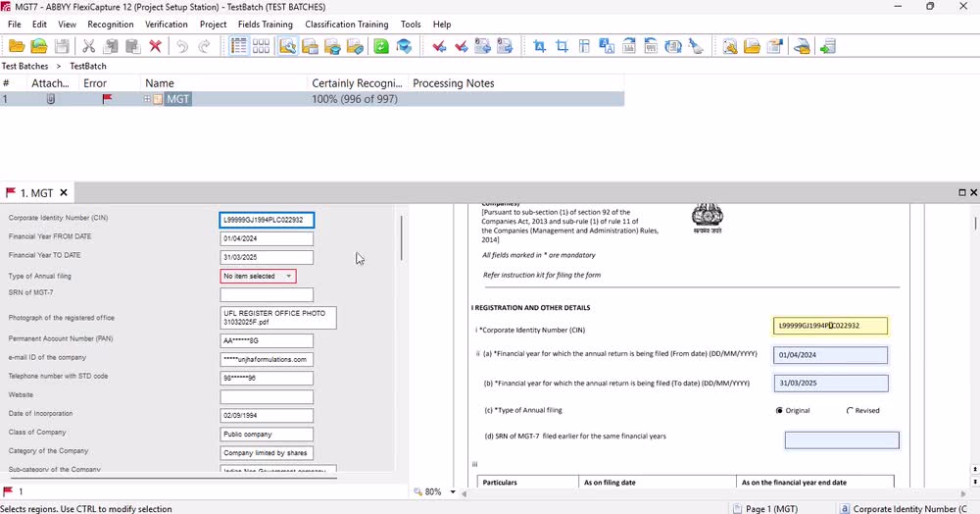Screen dimensions: 980x514
Task: Click the second red checkmark verification icon
Action: [461, 46]
